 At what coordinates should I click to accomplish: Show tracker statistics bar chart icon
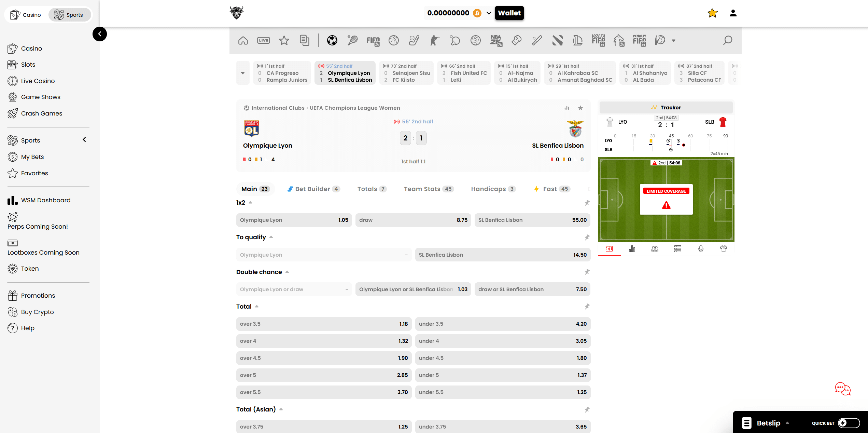point(632,249)
